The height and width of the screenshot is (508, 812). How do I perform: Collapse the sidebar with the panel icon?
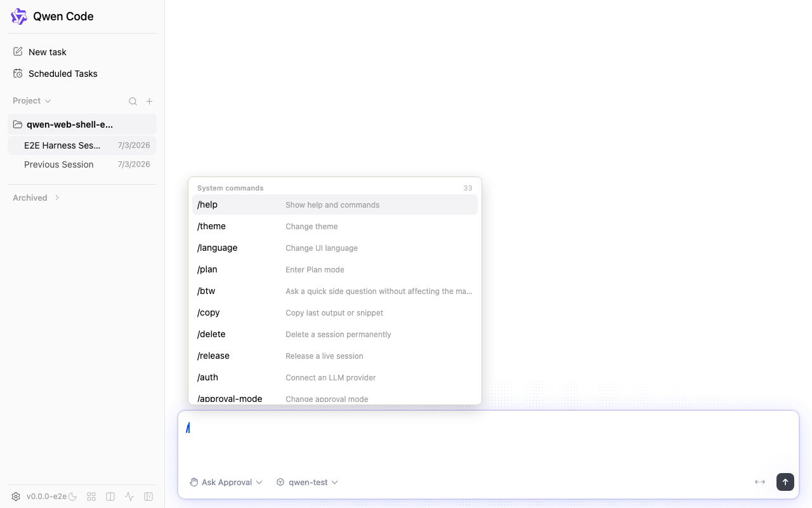(148, 497)
